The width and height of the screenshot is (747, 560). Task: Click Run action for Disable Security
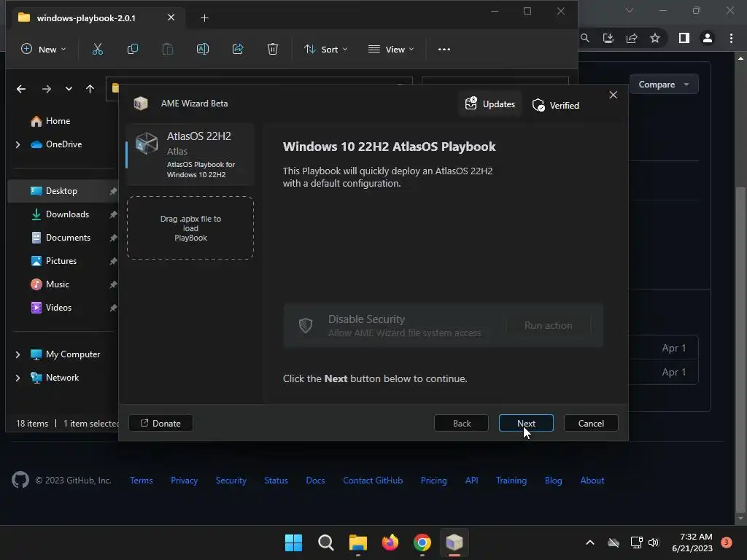(549, 325)
